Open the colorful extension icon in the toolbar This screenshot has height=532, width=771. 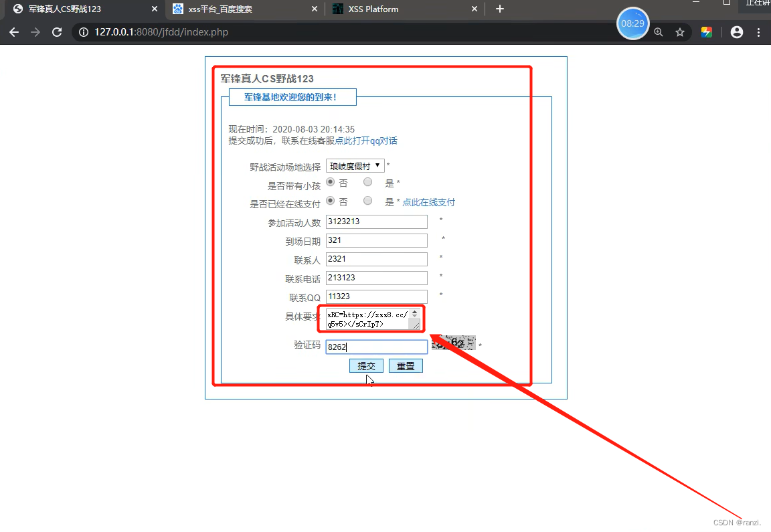707,32
